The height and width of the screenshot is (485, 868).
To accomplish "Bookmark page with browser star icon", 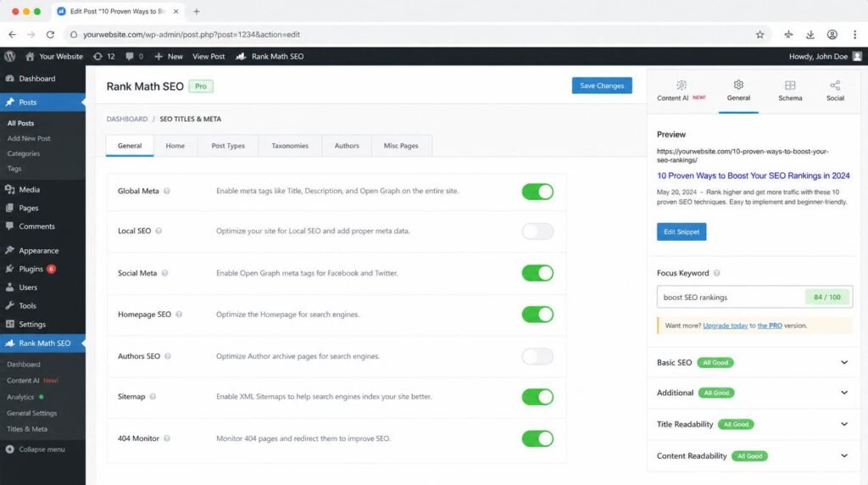I will [760, 34].
